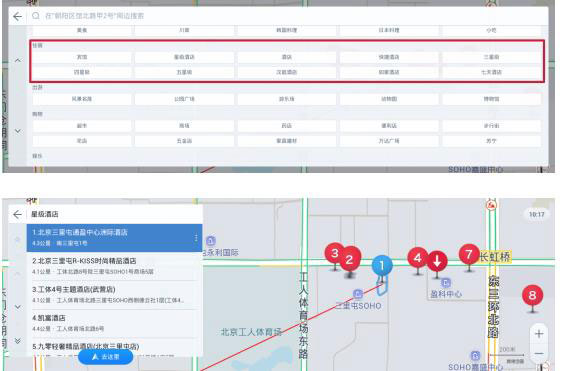
Task: Zoom in the map with plus button
Action: (539, 334)
